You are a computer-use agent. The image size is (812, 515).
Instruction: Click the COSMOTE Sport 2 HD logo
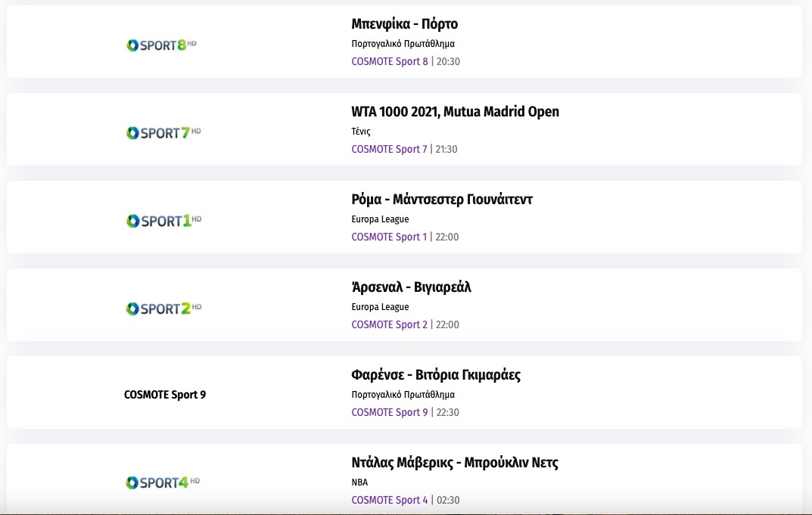click(x=163, y=309)
